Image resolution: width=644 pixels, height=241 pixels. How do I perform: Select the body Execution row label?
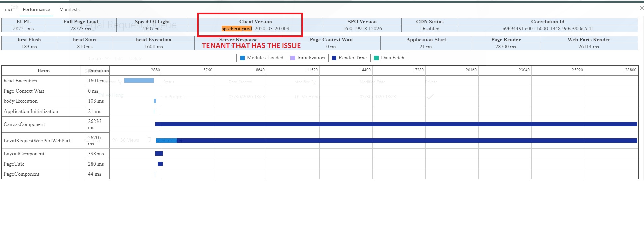(21, 101)
